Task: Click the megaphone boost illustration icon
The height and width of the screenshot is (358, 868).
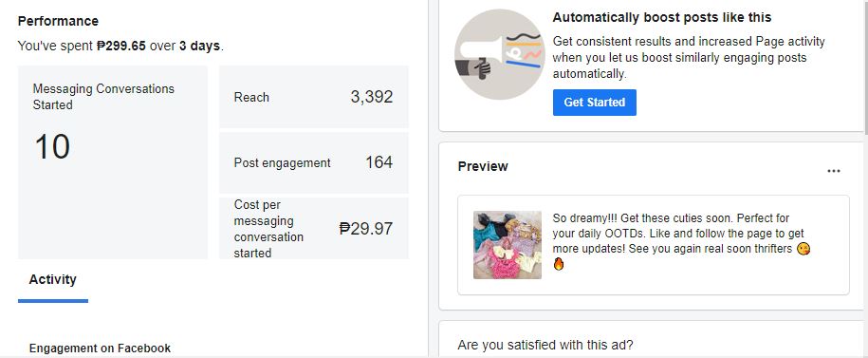Action: click(x=500, y=54)
